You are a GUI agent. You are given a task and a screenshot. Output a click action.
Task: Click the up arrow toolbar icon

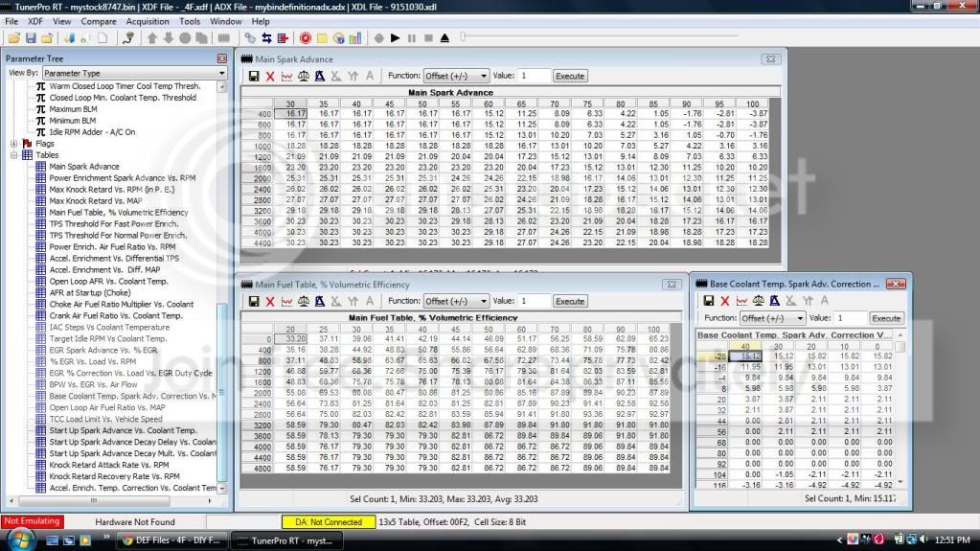click(x=152, y=38)
